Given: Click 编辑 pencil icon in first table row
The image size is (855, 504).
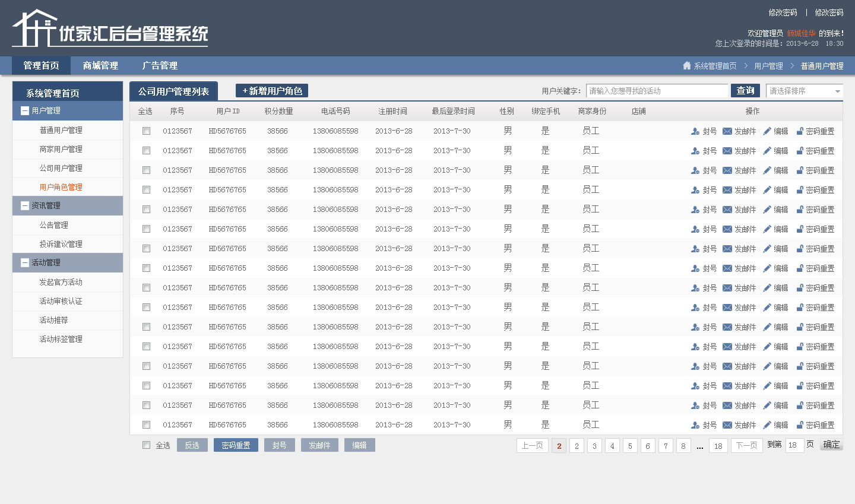Looking at the screenshot, I should pyautogui.click(x=767, y=131).
